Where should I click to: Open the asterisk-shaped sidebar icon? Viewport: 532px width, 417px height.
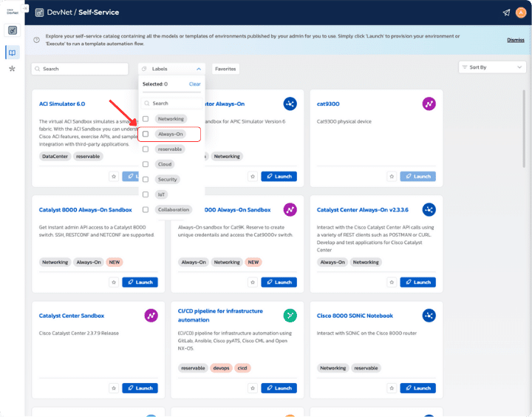tap(13, 69)
